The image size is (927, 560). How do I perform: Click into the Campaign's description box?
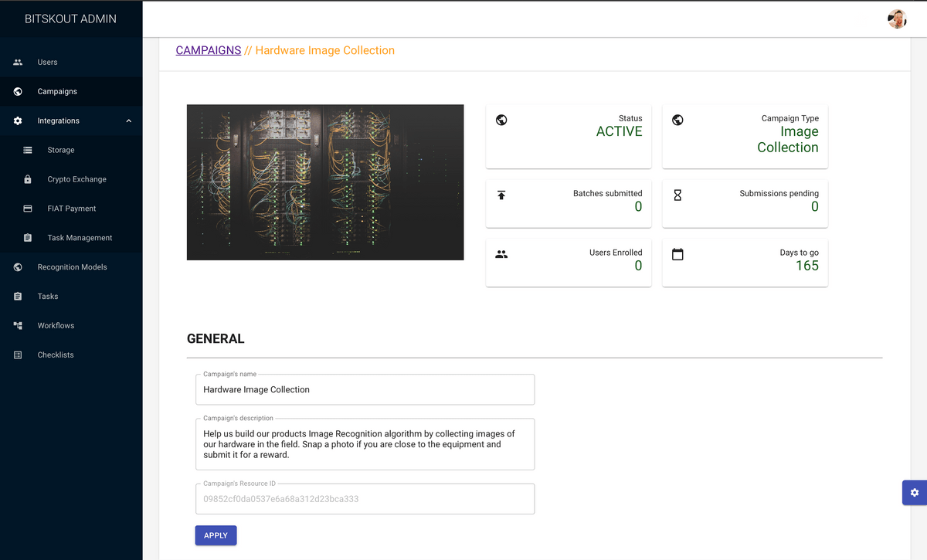(365, 444)
